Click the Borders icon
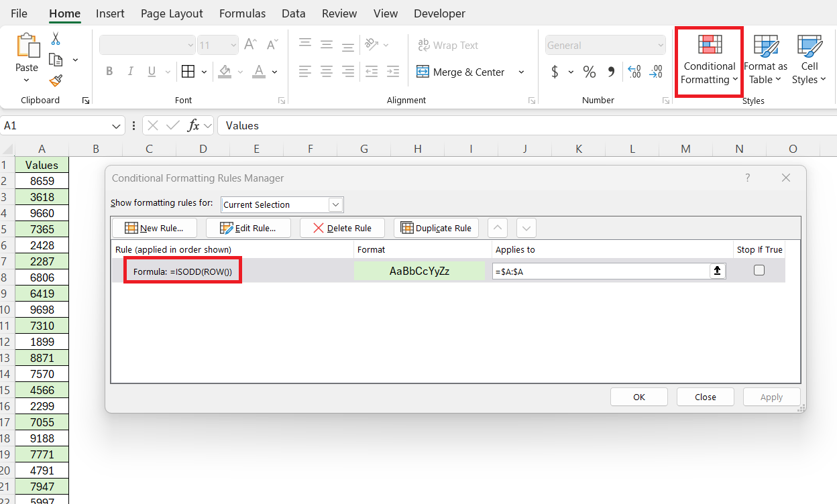Image resolution: width=837 pixels, height=504 pixels. (188, 72)
